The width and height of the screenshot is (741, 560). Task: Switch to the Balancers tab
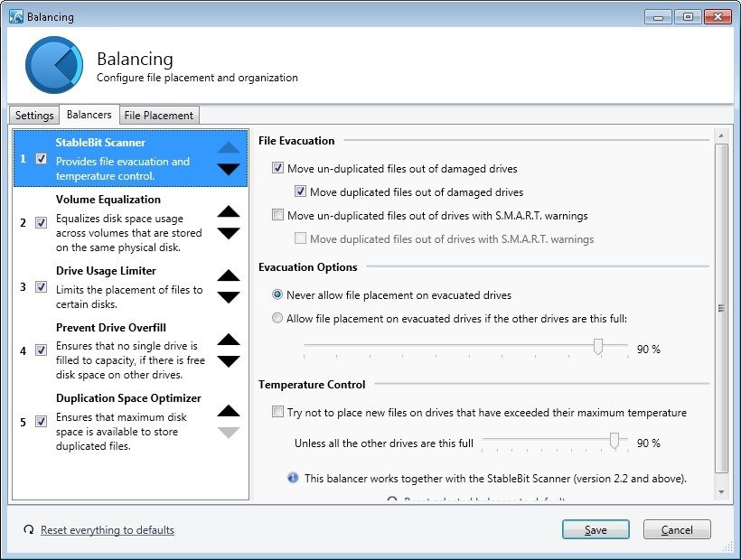[89, 115]
